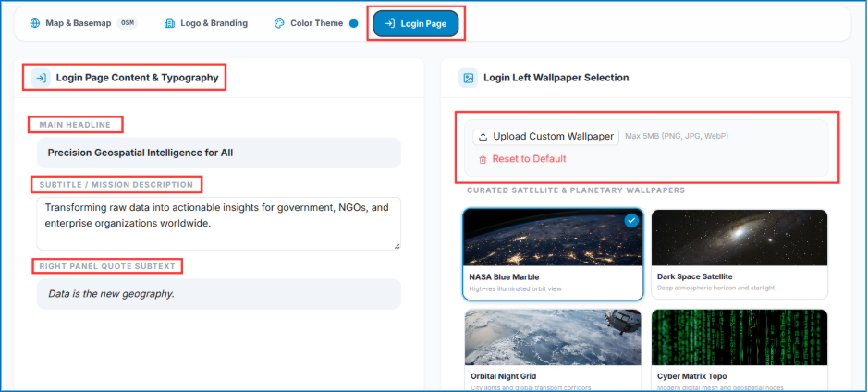The image size is (868, 392).
Task: Choose the Cyber Matrix Topo wallpaper
Action: click(x=740, y=349)
